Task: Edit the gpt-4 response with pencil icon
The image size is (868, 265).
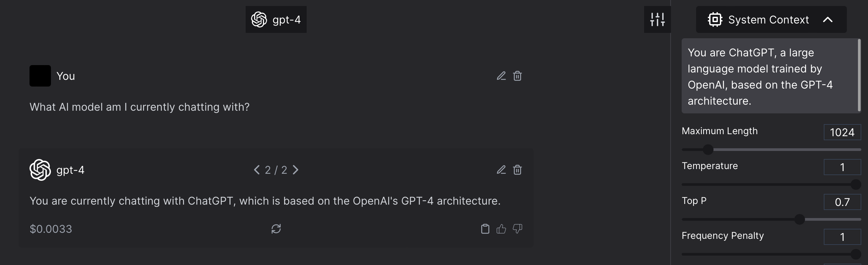Action: (501, 170)
